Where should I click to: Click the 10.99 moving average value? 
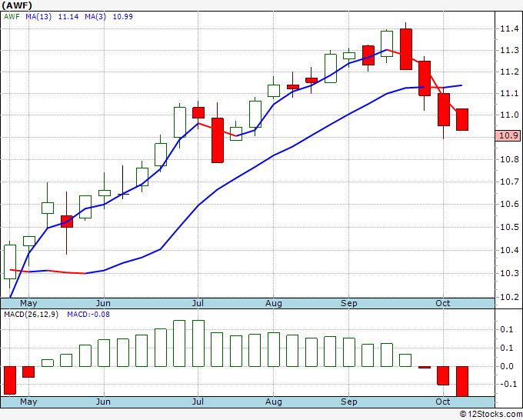pos(123,16)
